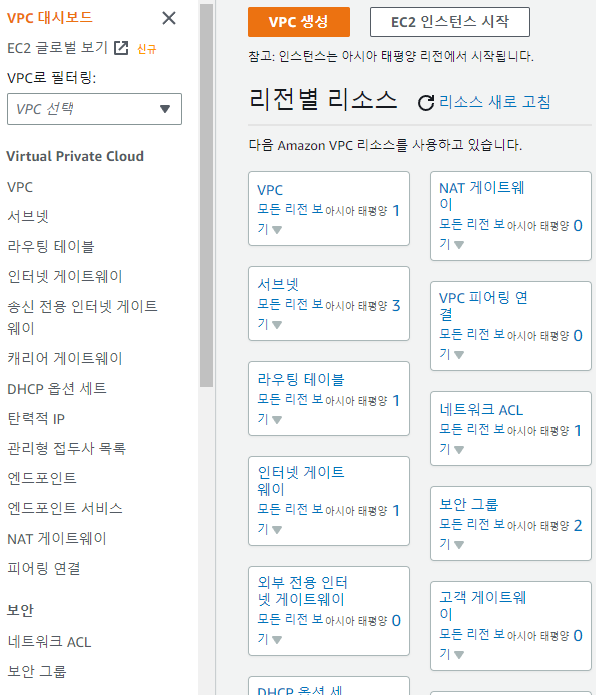Viewport: 596px width, 695px height.
Task: Select 인터넷 게이트웨이 in the sidebar
Action: (65, 277)
